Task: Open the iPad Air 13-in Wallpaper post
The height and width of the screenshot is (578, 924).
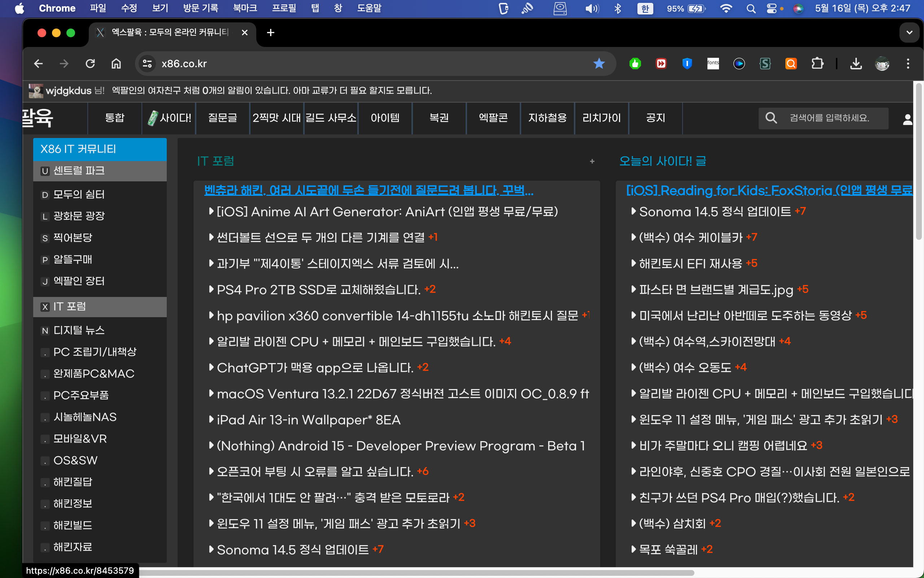Action: tap(309, 420)
